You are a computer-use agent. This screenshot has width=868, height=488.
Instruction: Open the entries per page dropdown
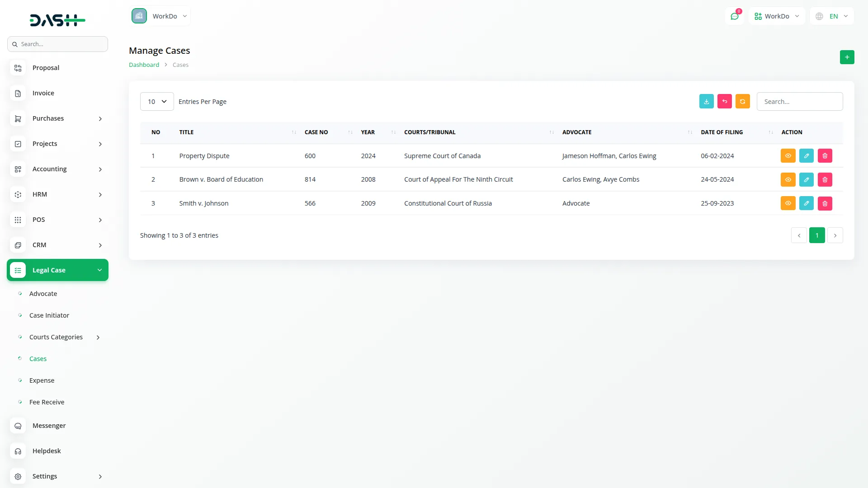click(x=156, y=101)
